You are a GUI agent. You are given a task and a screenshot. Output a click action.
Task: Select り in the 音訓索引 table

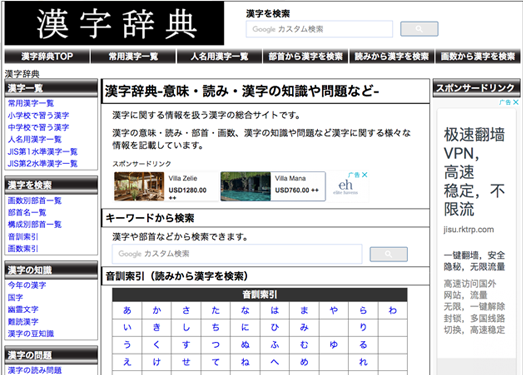363,328
